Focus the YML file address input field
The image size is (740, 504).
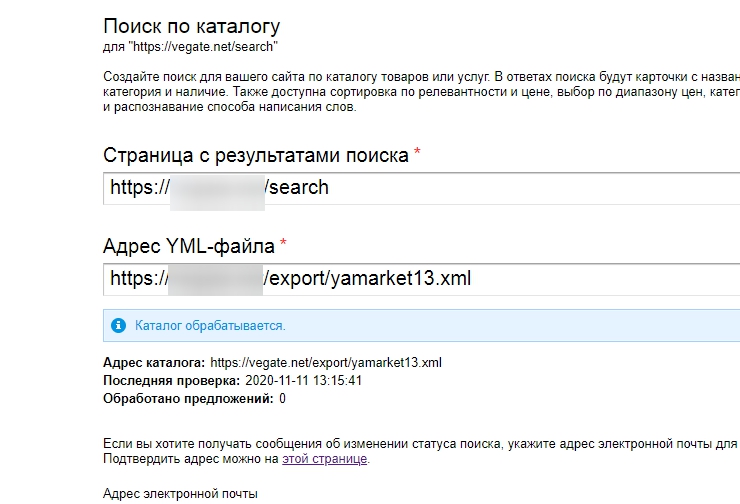pyautogui.click(x=420, y=277)
